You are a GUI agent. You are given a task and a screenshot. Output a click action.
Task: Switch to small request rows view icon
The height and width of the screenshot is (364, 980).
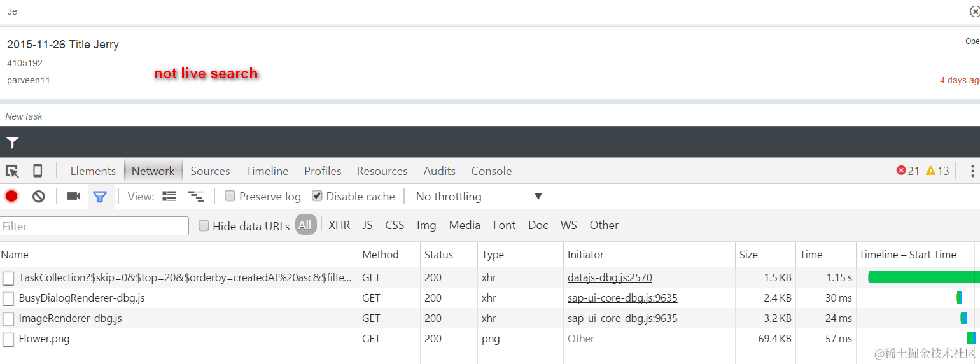point(196,196)
